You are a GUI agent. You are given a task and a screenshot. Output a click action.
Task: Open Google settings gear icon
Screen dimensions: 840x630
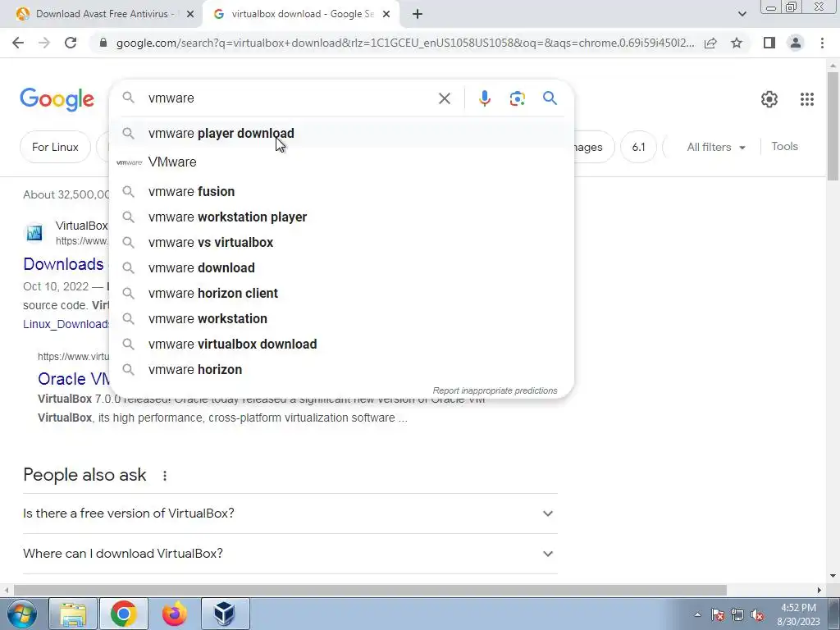pyautogui.click(x=769, y=99)
